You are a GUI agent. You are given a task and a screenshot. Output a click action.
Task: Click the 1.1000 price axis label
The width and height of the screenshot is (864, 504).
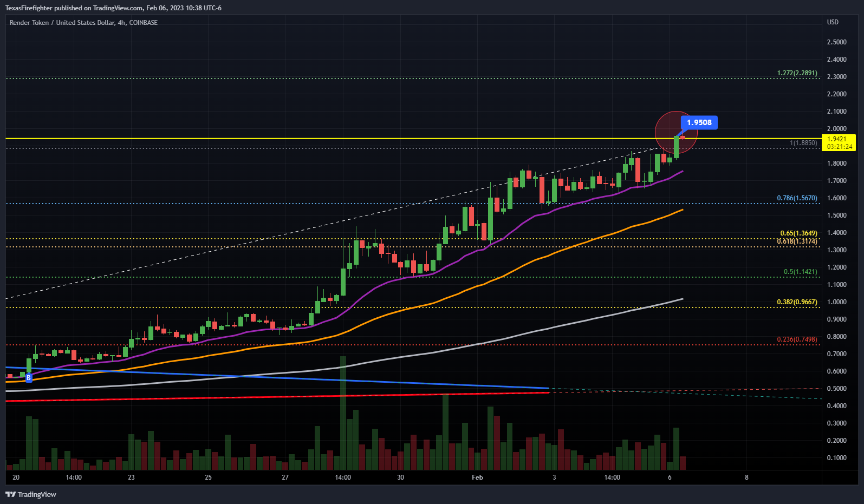[x=837, y=285]
